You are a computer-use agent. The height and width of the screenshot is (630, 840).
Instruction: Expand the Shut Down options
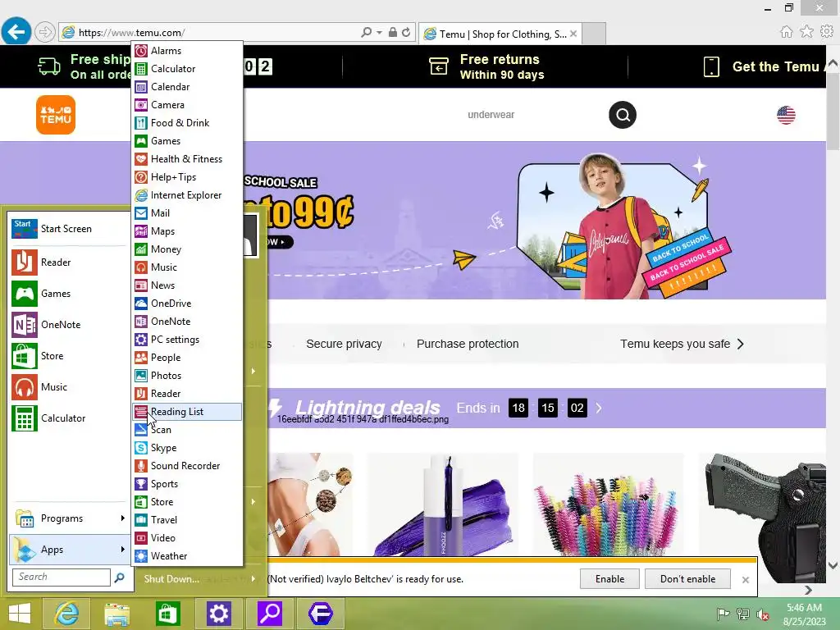253,578
